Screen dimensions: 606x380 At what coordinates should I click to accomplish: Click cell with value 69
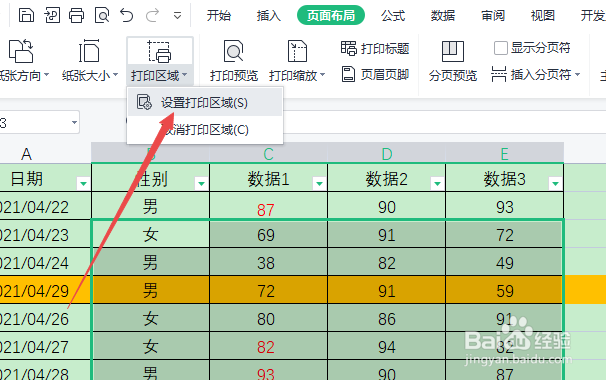268,234
